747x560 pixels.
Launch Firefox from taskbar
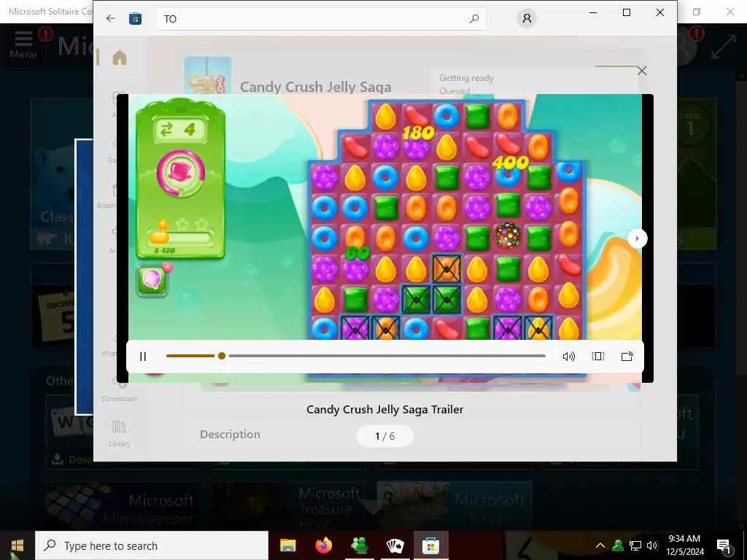click(324, 545)
